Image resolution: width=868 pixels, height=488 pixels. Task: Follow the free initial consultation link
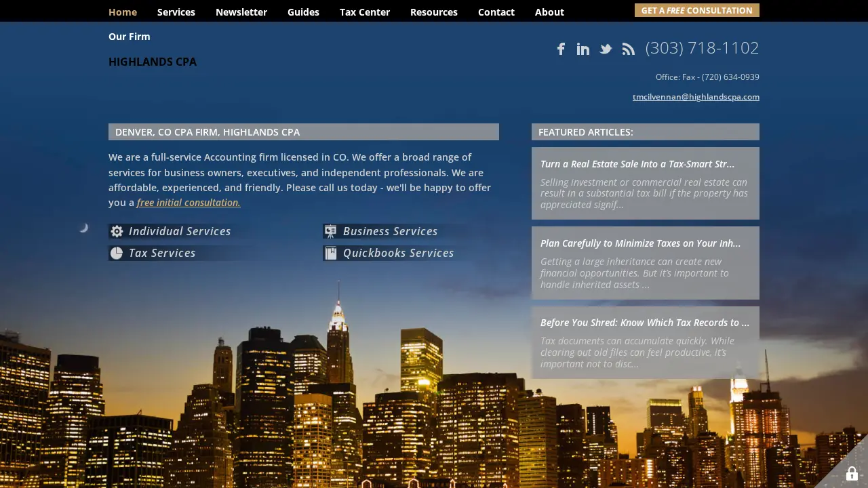(x=189, y=203)
